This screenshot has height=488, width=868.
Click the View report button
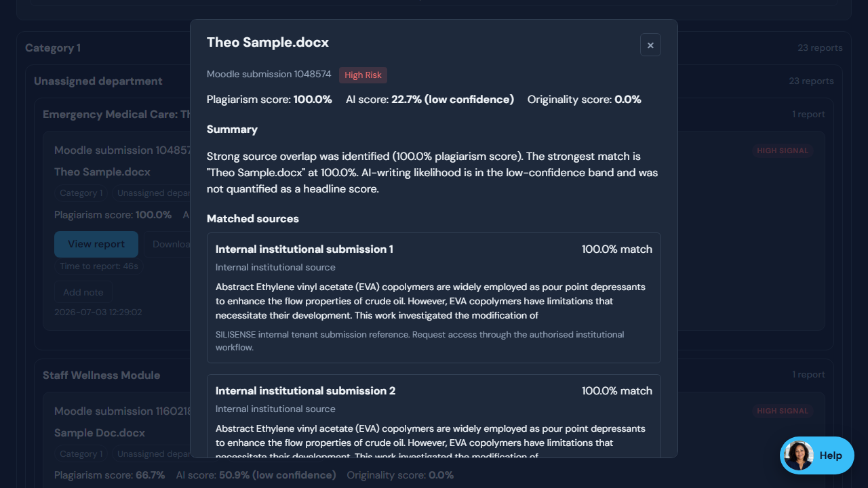coord(96,244)
